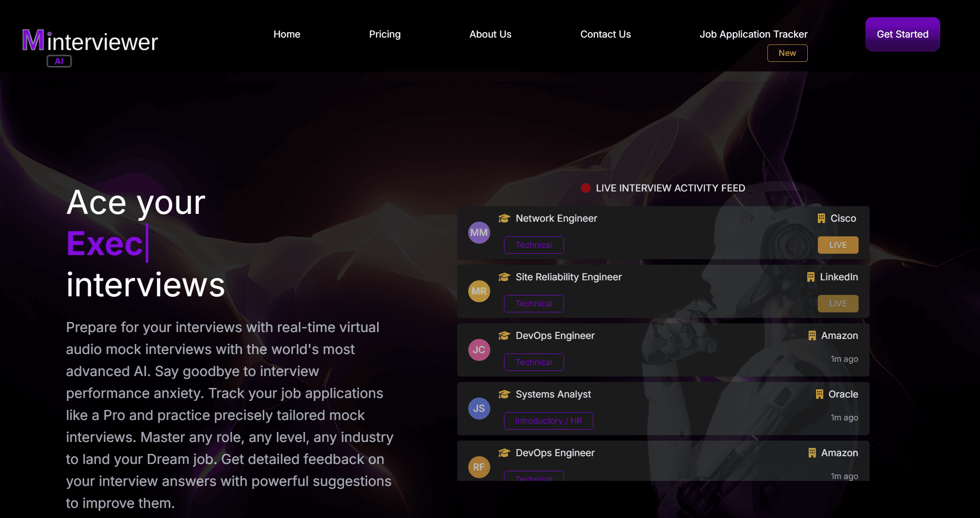
Task: Click graduation cap icon beside Network Engineer
Action: (504, 218)
